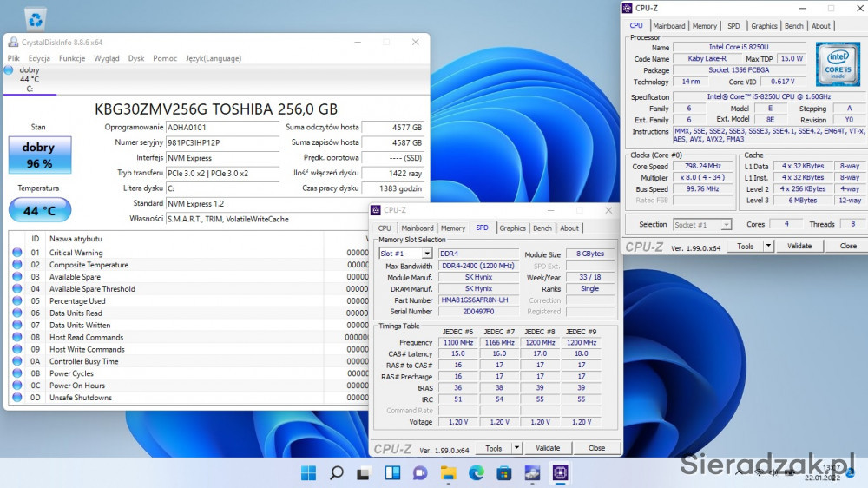Click the 44 °C temperature indicator
The height and width of the screenshot is (488, 868).
tap(40, 210)
